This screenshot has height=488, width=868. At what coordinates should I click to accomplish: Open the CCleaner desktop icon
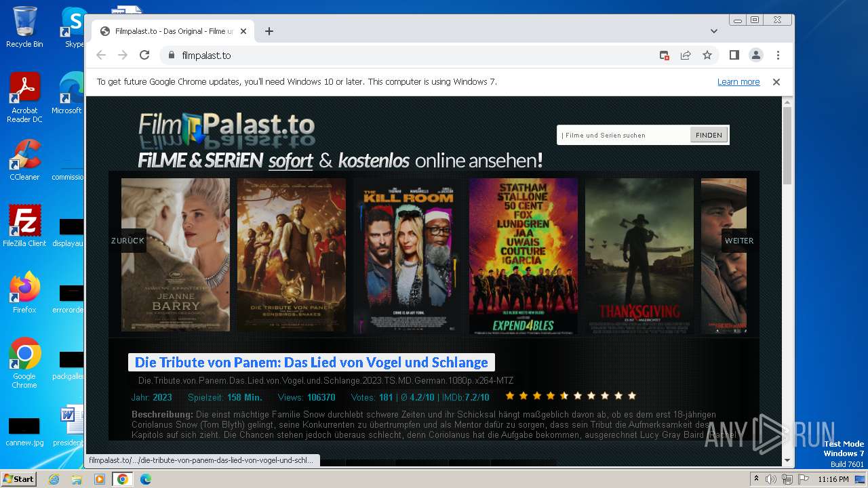pyautogui.click(x=24, y=160)
